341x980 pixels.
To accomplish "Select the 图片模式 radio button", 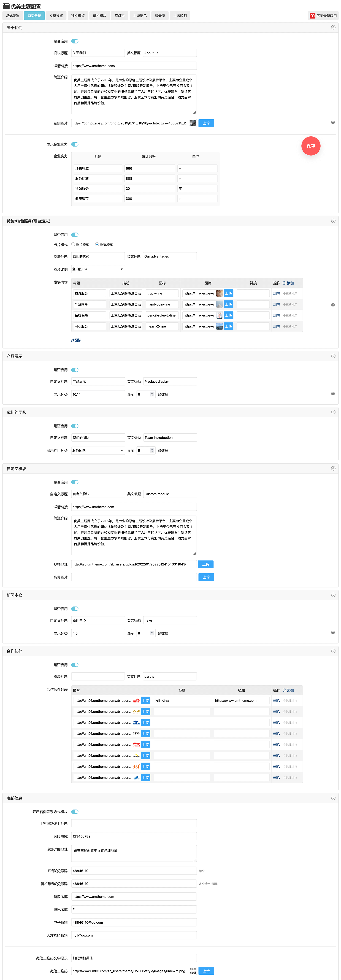I will [x=73, y=245].
